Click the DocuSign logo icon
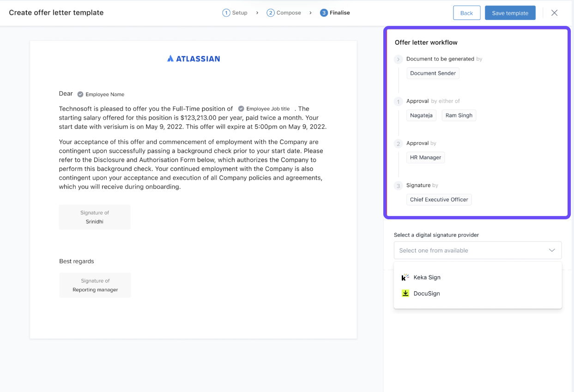 pyautogui.click(x=405, y=293)
